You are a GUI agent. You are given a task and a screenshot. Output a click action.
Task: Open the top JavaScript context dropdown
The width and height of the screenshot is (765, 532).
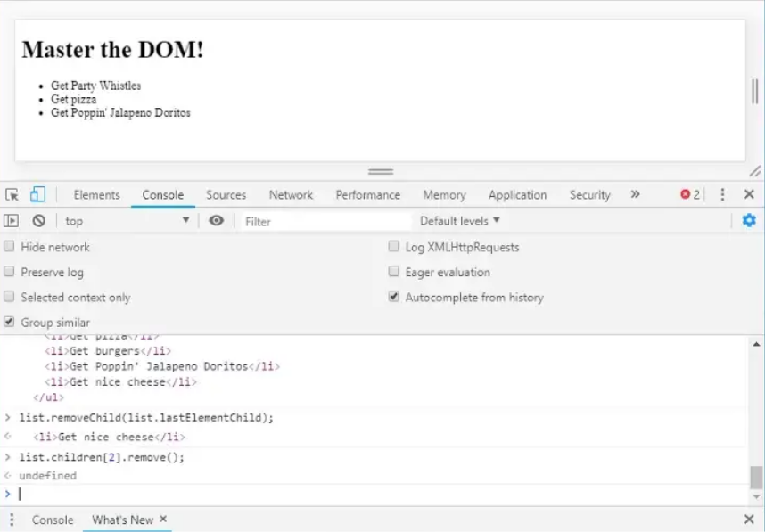pos(127,221)
